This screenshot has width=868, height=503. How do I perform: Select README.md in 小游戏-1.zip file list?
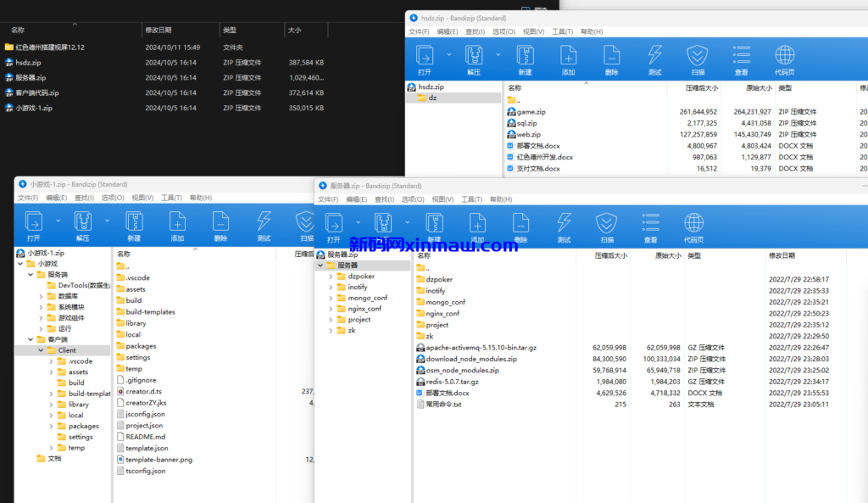click(145, 437)
